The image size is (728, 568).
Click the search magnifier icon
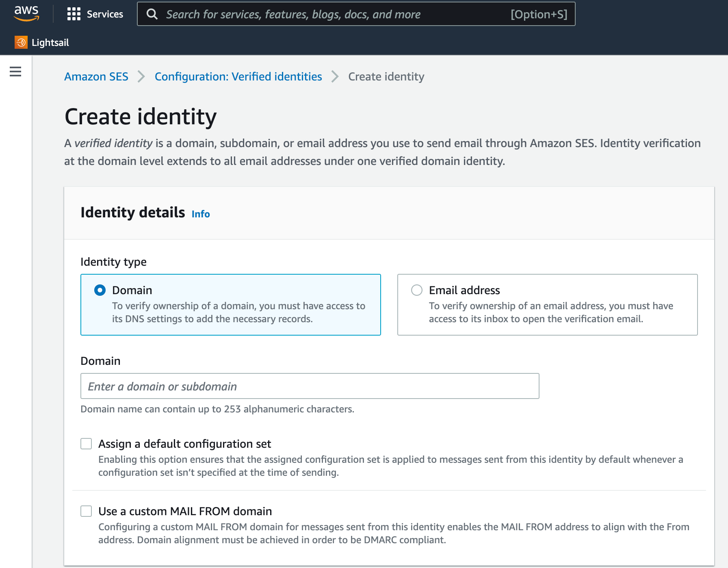(152, 14)
